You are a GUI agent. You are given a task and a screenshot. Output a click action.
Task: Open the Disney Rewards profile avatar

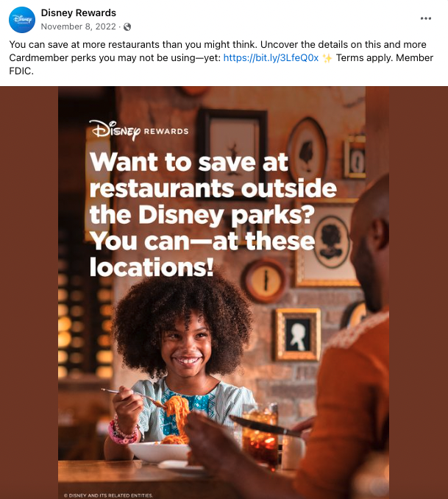(22, 20)
